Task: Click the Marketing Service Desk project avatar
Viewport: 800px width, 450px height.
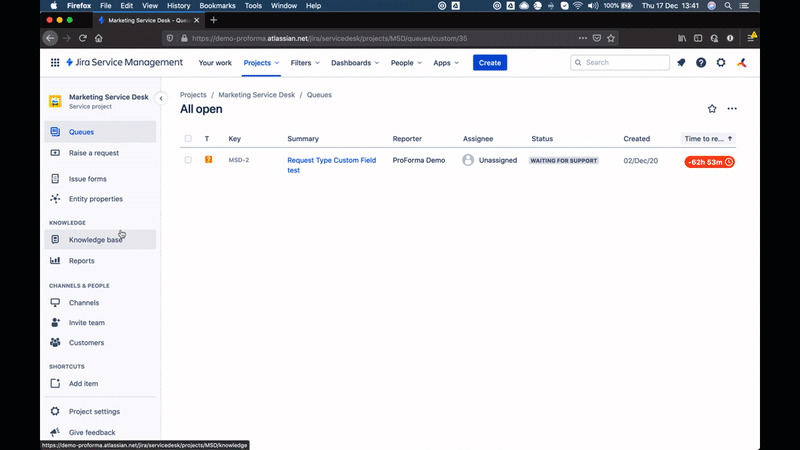Action: pos(55,101)
